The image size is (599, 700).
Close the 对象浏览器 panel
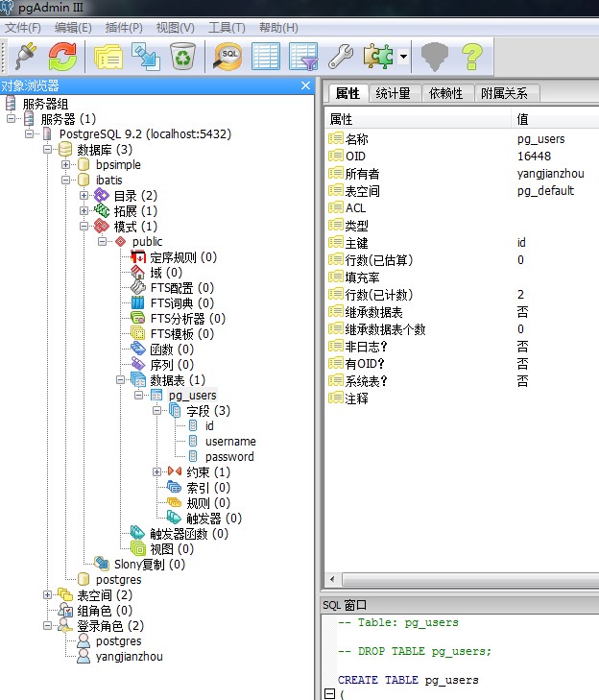(305, 85)
